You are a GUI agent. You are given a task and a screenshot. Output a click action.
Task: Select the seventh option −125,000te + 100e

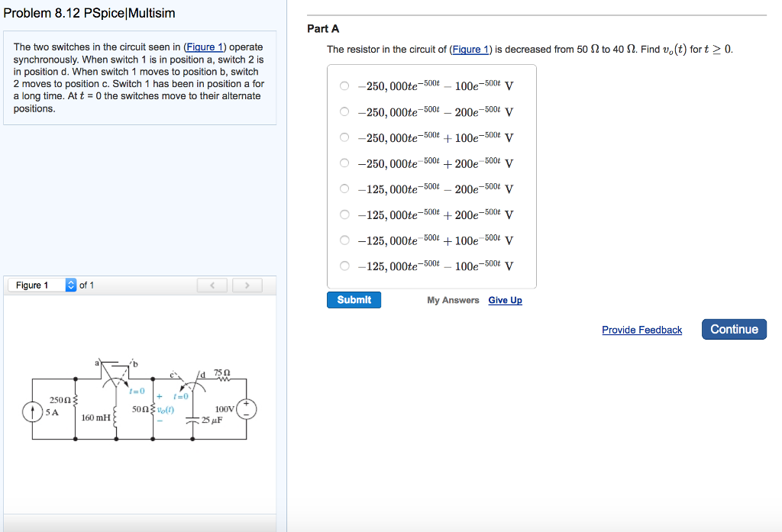pyautogui.click(x=345, y=240)
